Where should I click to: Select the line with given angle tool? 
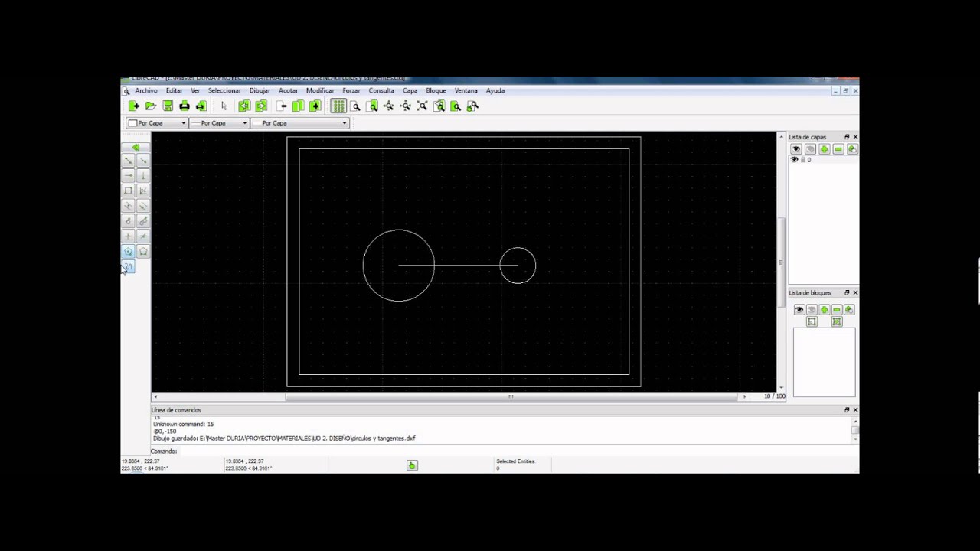(143, 161)
